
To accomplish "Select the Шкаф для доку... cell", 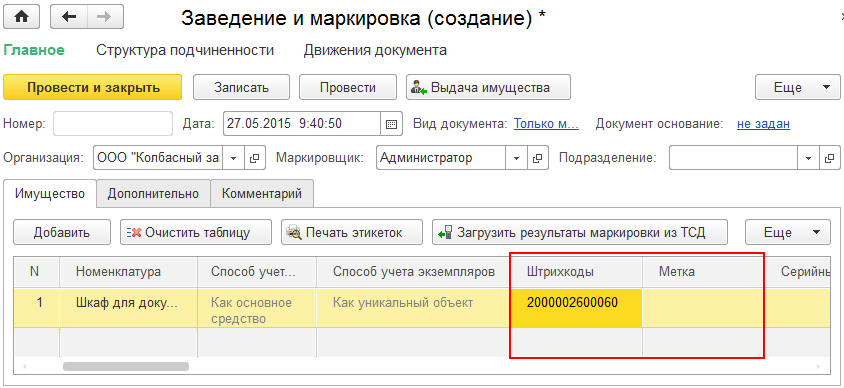I will (128, 308).
